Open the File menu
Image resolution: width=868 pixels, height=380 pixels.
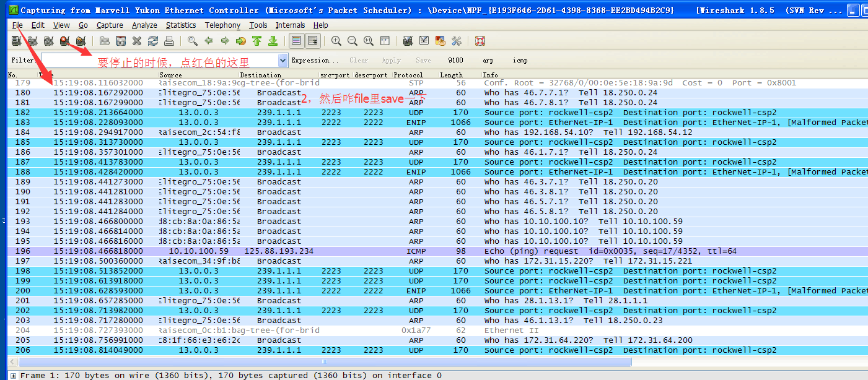coord(17,25)
